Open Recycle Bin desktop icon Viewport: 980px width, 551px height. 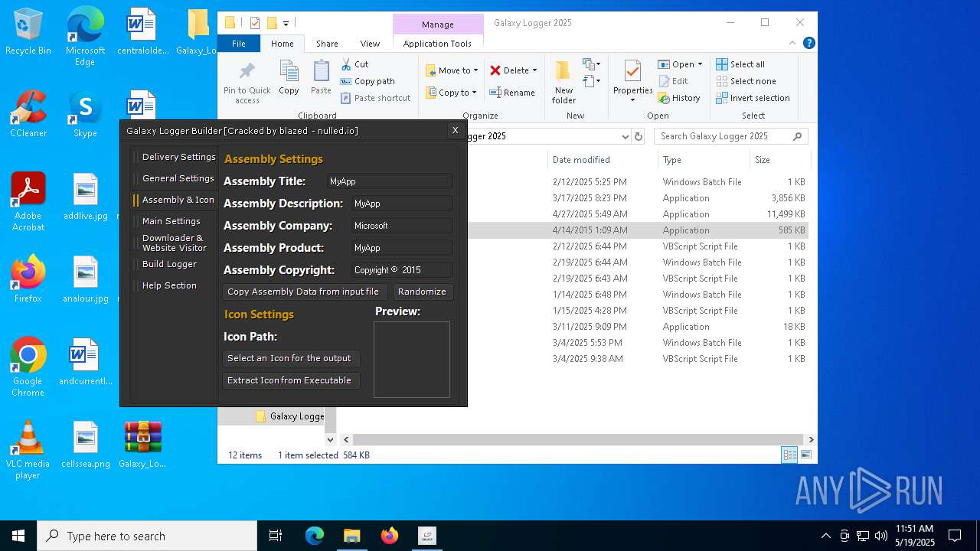tap(28, 32)
